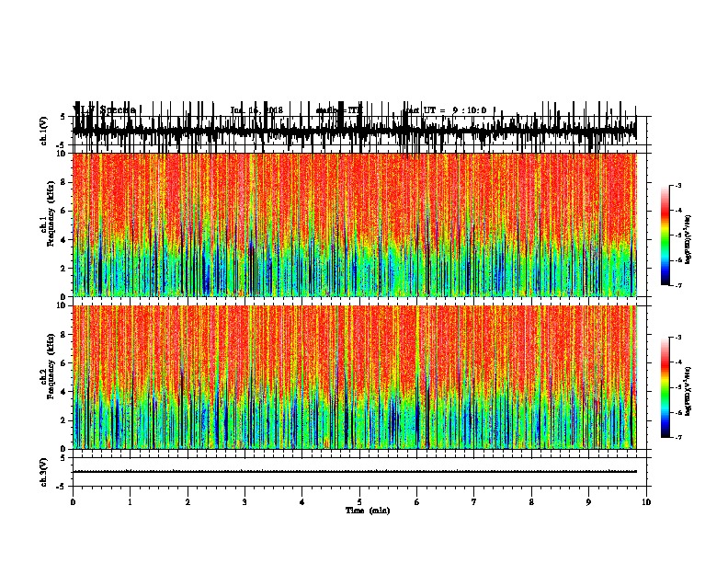Screen dimensions: 728x563
Task: Click the ch.3(V) waveform axis label
Action: (44, 472)
